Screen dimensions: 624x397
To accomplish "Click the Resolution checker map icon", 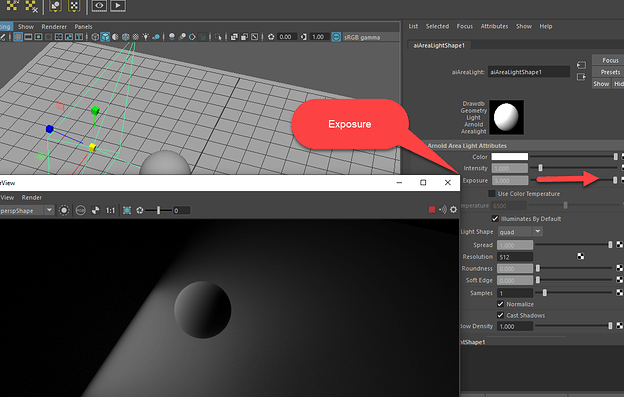I will click(581, 256).
